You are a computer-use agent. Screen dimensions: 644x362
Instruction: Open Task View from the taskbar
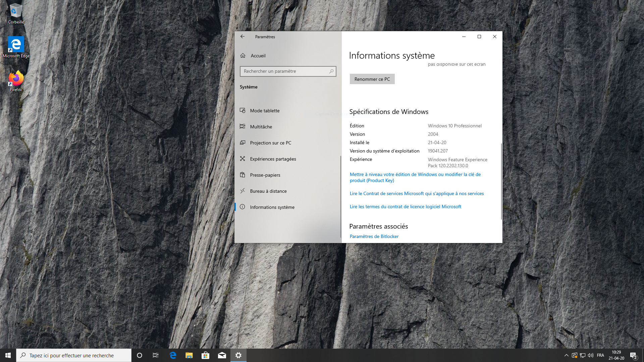coord(156,355)
